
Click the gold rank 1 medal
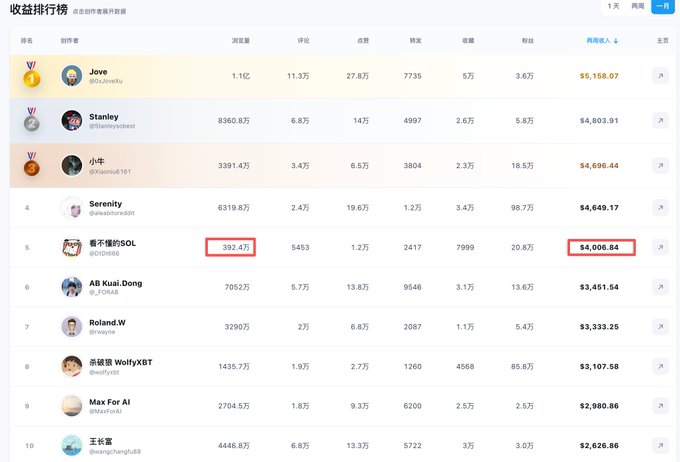pyautogui.click(x=31, y=75)
